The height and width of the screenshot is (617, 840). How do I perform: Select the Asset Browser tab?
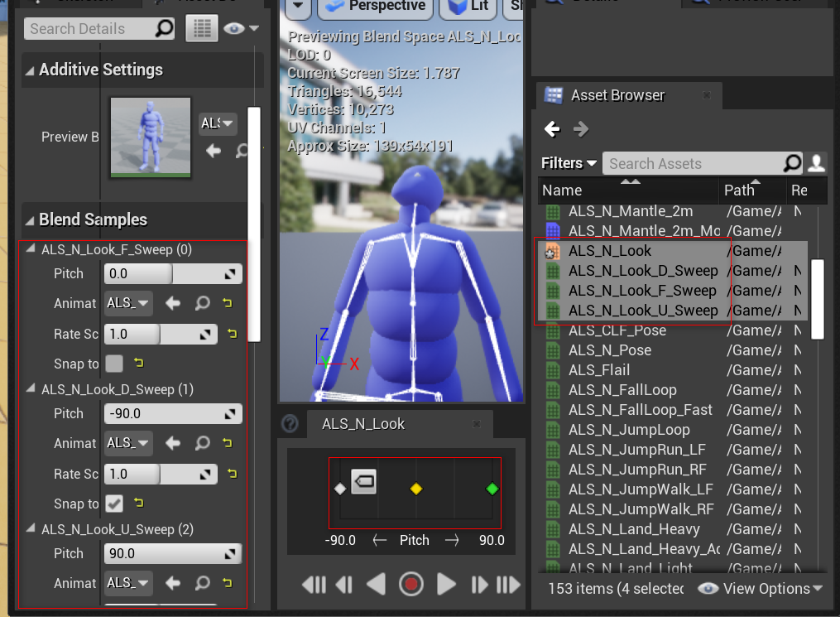pyautogui.click(x=617, y=95)
